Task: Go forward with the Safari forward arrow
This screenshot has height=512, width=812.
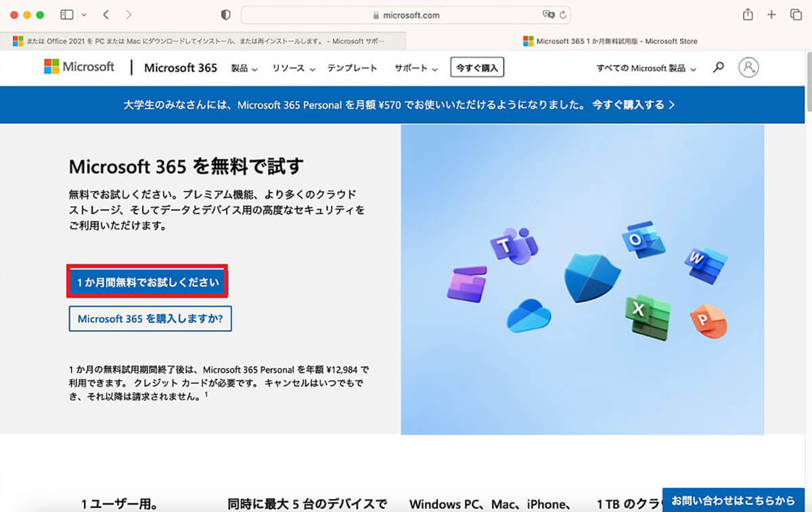Action: coord(129,14)
